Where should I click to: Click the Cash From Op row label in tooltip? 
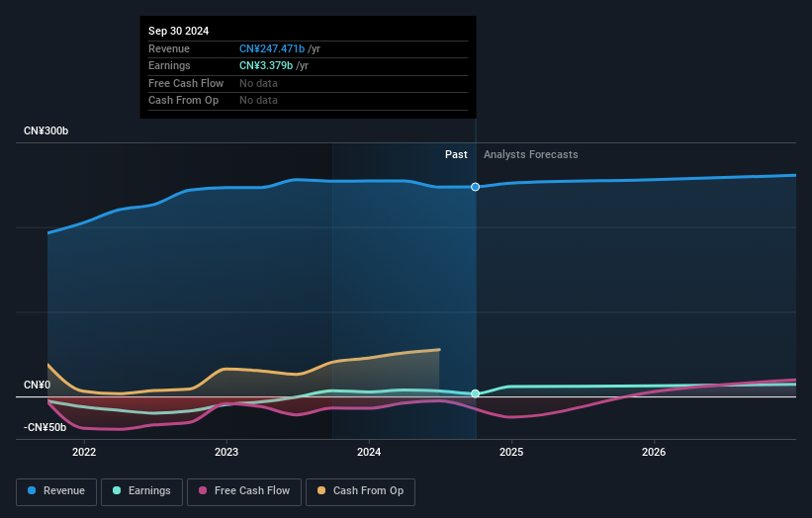point(183,101)
